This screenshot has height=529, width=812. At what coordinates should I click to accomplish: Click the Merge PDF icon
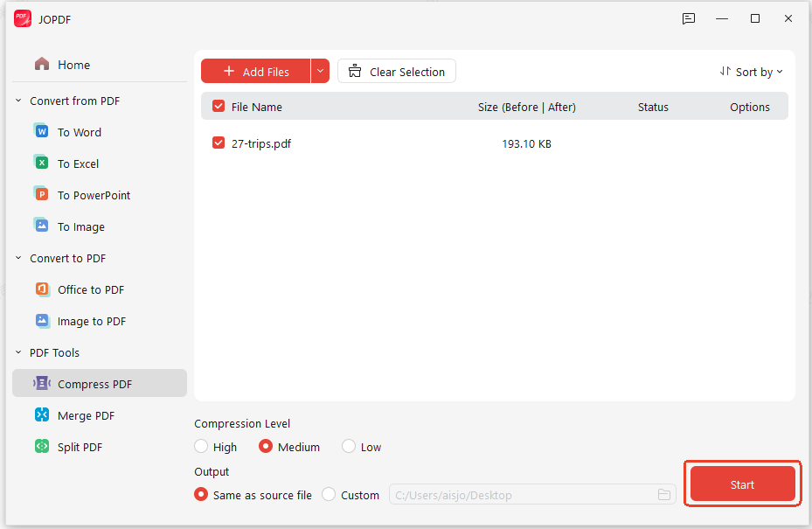42,415
